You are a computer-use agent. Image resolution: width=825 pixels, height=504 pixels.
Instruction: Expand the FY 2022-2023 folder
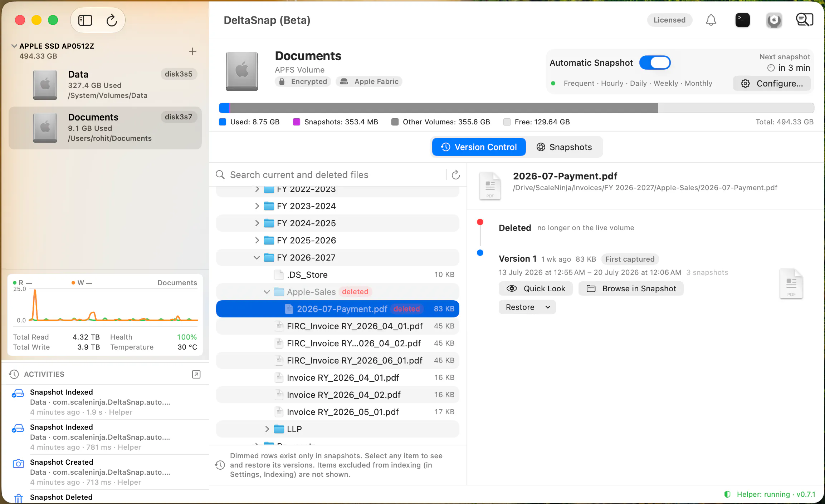(x=257, y=189)
